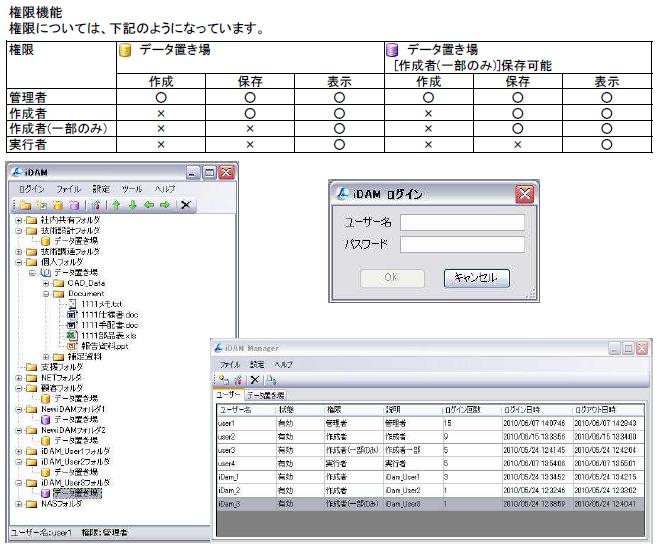Click the yellow data storage toolbar icon
Image resolution: width=657 pixels, height=550 pixels.
point(58,205)
